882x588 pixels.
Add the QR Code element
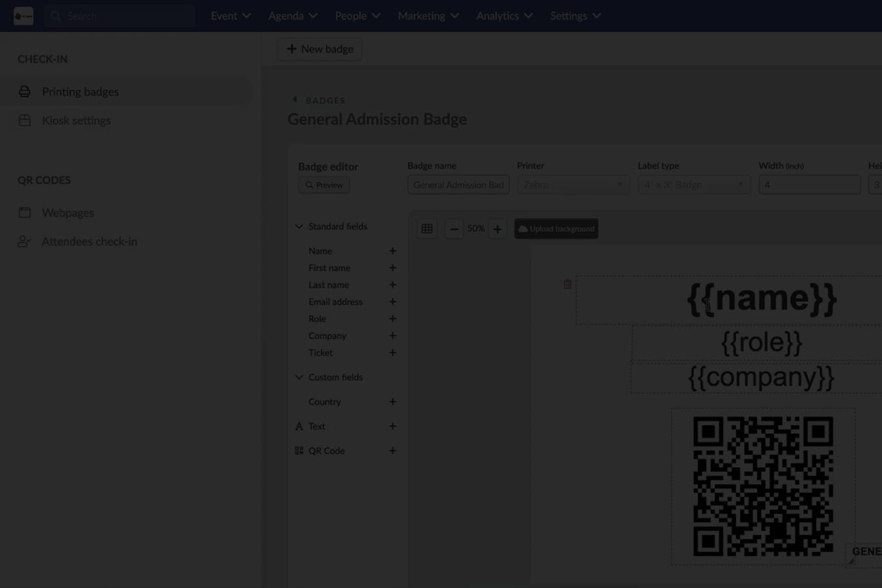click(392, 451)
